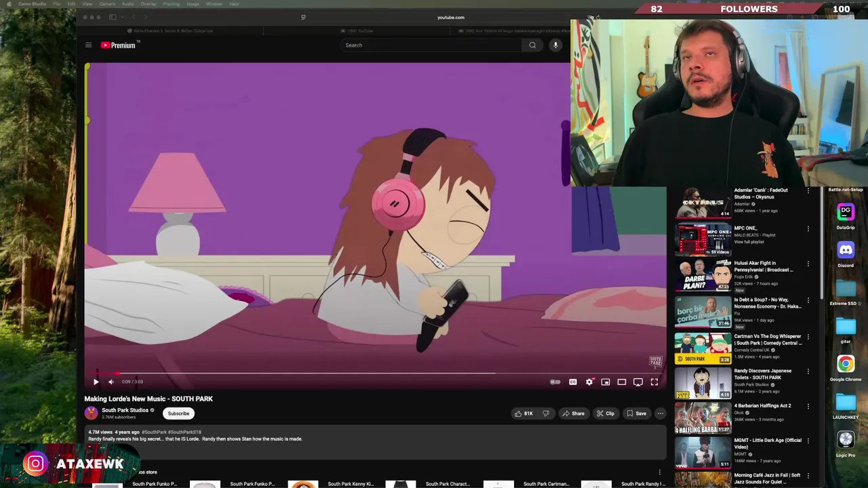Share the video
This screenshot has width=868, height=488.
[573, 413]
